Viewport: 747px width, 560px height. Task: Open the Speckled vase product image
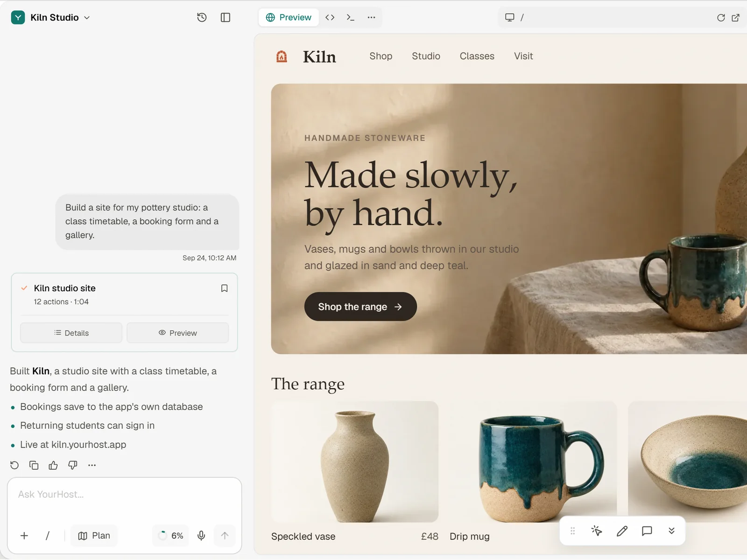pos(355,462)
